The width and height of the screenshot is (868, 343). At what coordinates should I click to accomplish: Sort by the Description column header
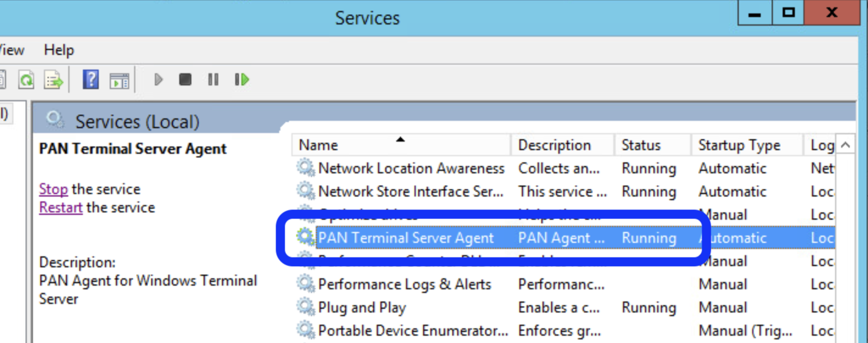[x=562, y=145]
